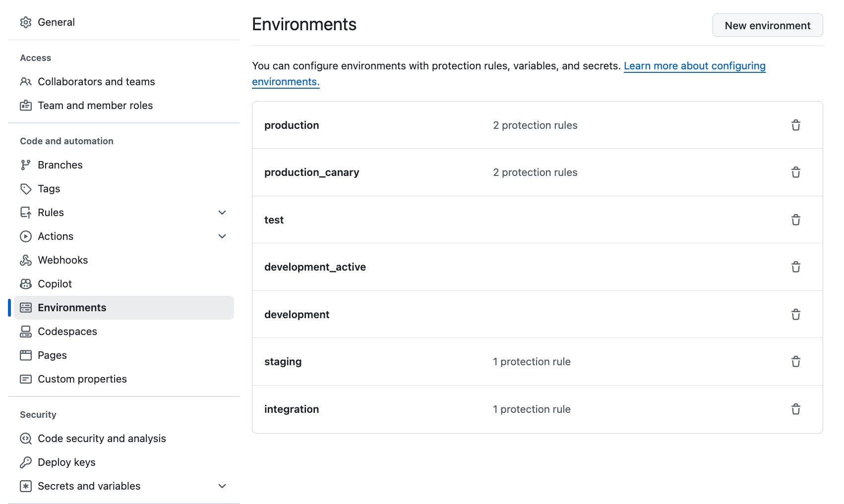Screen dimensions: 844x504
Task: Click the Webhooks icon in sidebar
Action: [26, 260]
